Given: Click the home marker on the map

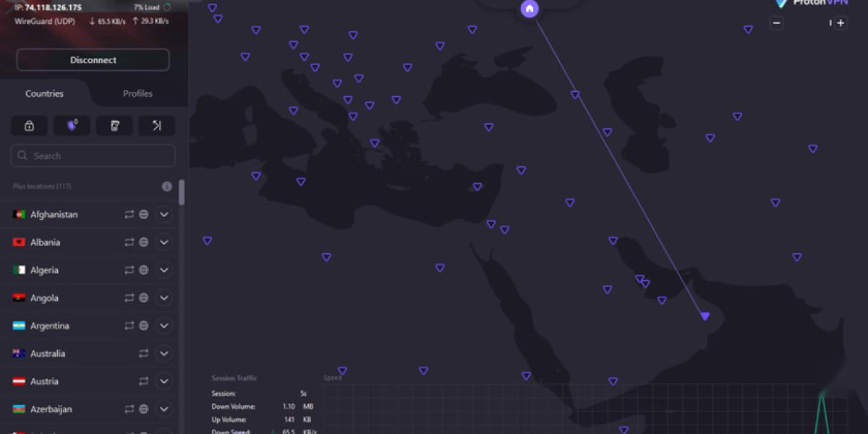Looking at the screenshot, I should pyautogui.click(x=529, y=9).
